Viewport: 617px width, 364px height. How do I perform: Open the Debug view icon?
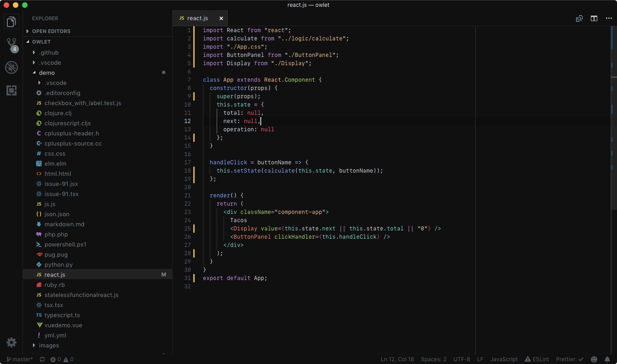point(11,67)
